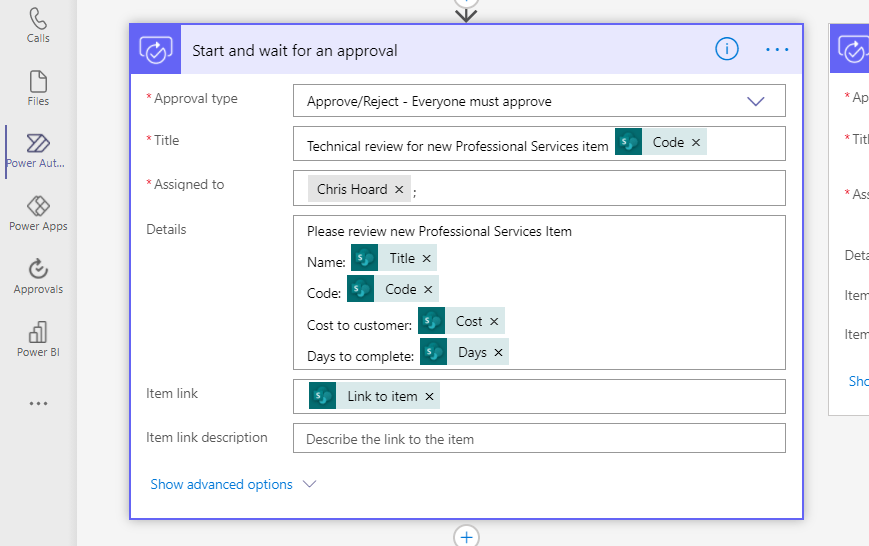Viewport: 869px width, 546px height.
Task: Open Power Apps from the sidebar
Action: tap(38, 213)
